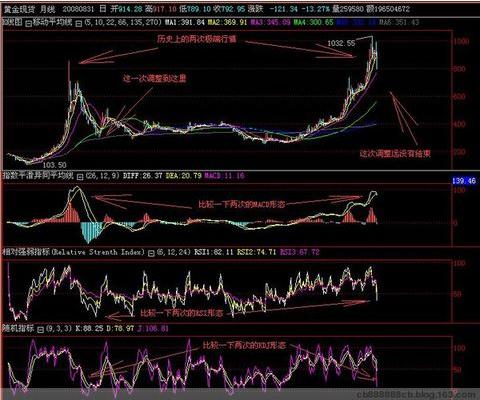Click the purple MA3 readout
The height and width of the screenshot is (400, 480).
[270, 23]
